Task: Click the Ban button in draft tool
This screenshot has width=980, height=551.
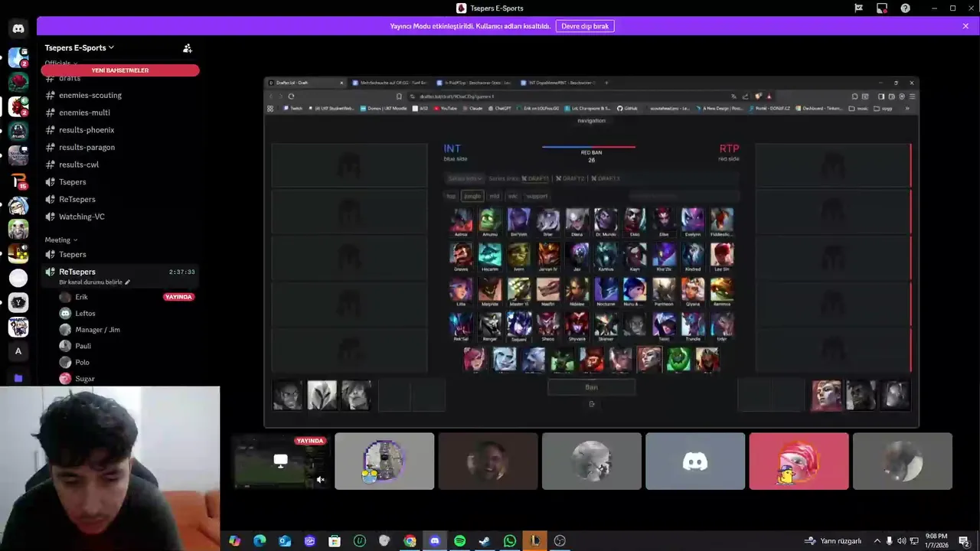Action: 591,387
